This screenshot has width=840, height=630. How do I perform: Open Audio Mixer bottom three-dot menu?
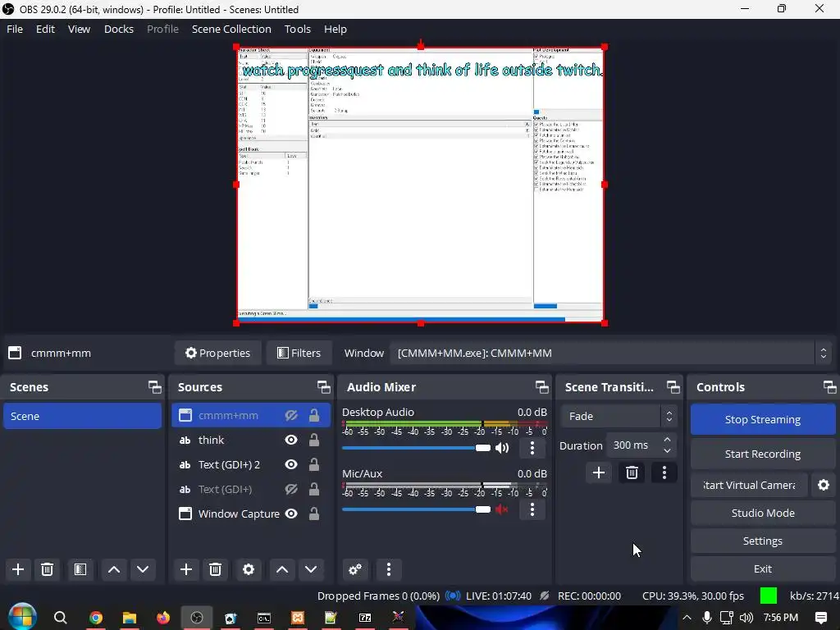(388, 569)
